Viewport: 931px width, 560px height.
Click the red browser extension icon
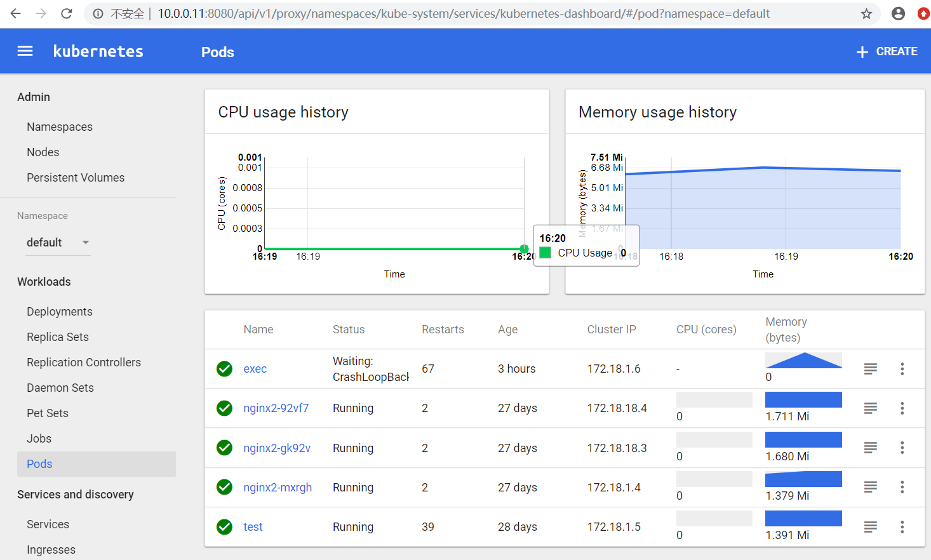tap(924, 13)
